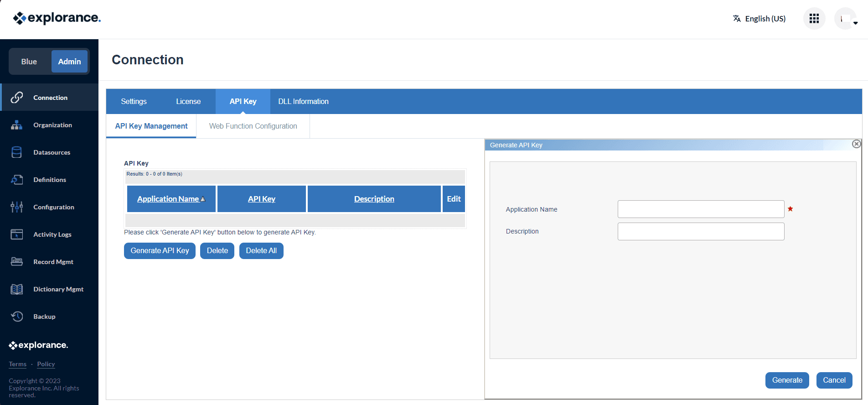Open the Terms link in footer

point(18,364)
